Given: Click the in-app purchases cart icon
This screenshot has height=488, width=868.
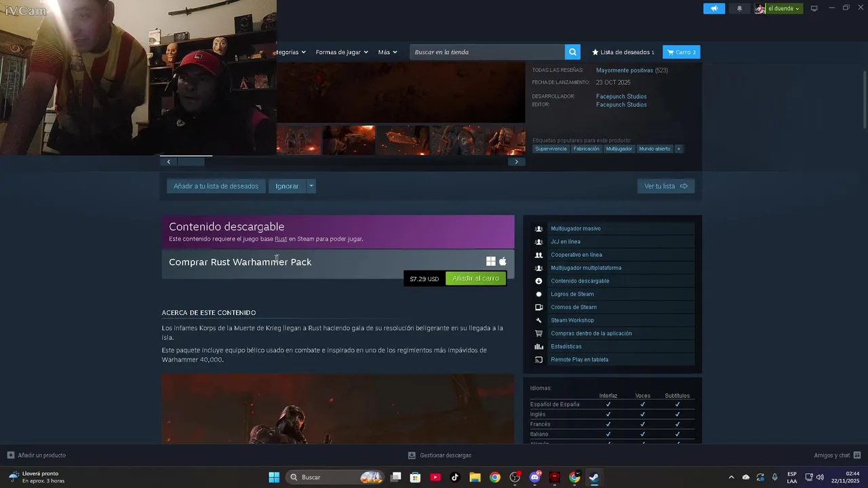Looking at the screenshot, I should point(538,333).
